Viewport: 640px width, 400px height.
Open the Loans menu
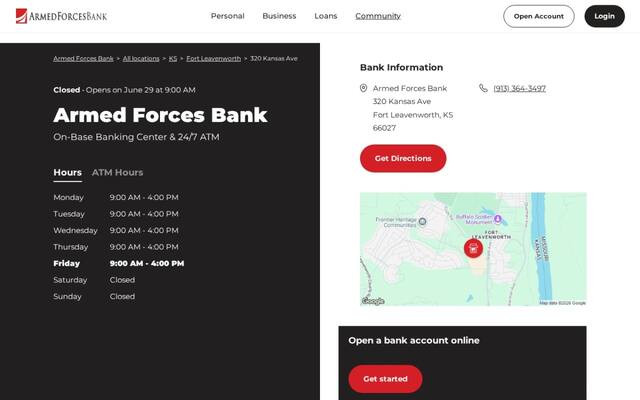326,16
